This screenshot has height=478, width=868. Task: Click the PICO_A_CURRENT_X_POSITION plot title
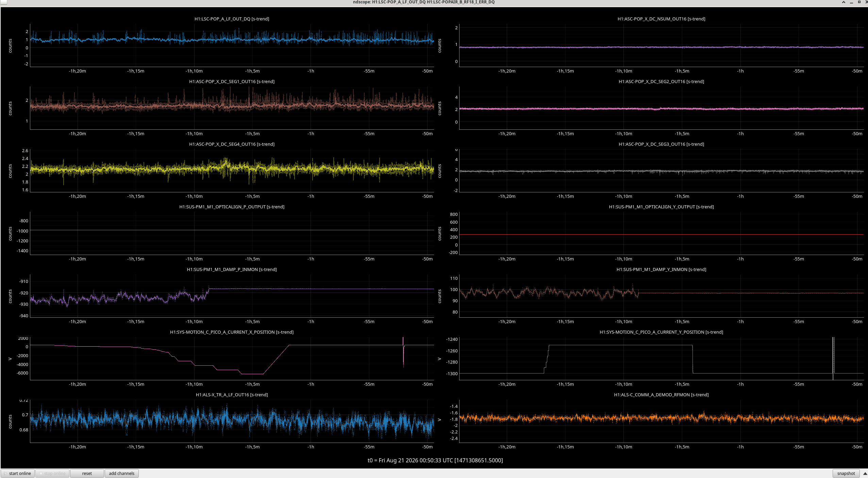232,332
